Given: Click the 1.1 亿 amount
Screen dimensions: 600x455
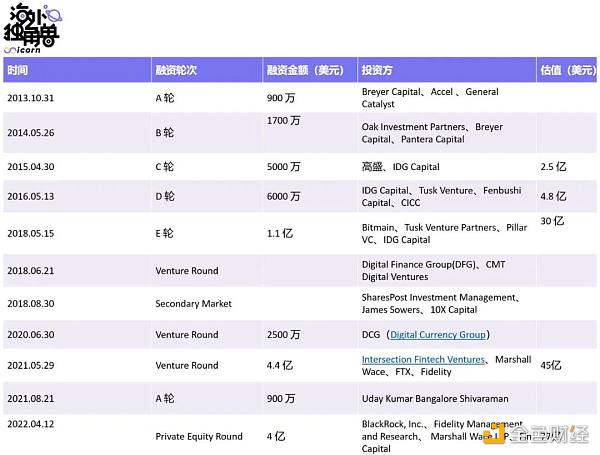Looking at the screenshot, I should 280,233.
